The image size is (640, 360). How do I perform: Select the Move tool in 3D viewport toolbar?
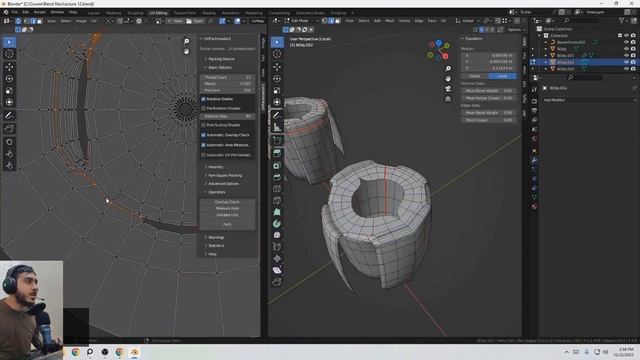(277, 67)
